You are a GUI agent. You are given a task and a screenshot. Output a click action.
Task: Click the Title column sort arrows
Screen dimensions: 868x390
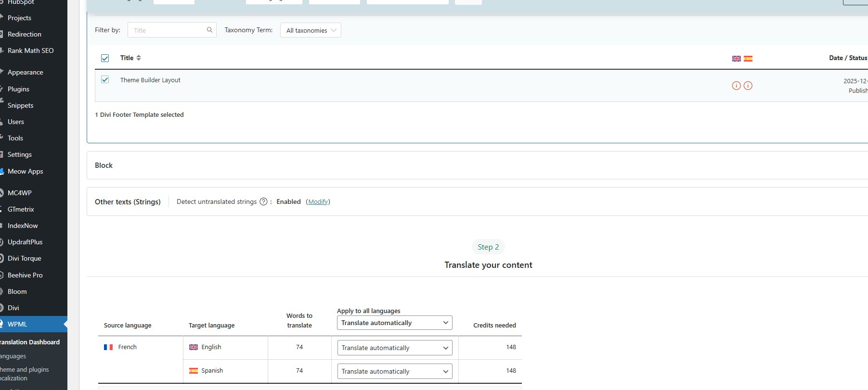[139, 58]
